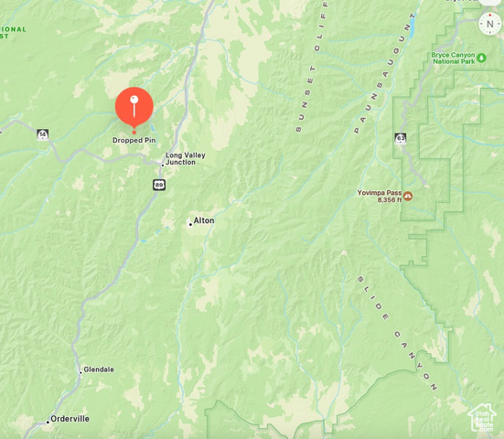Click the Long Valley Junction dot marker
This screenshot has height=439, width=504.
coord(163,166)
